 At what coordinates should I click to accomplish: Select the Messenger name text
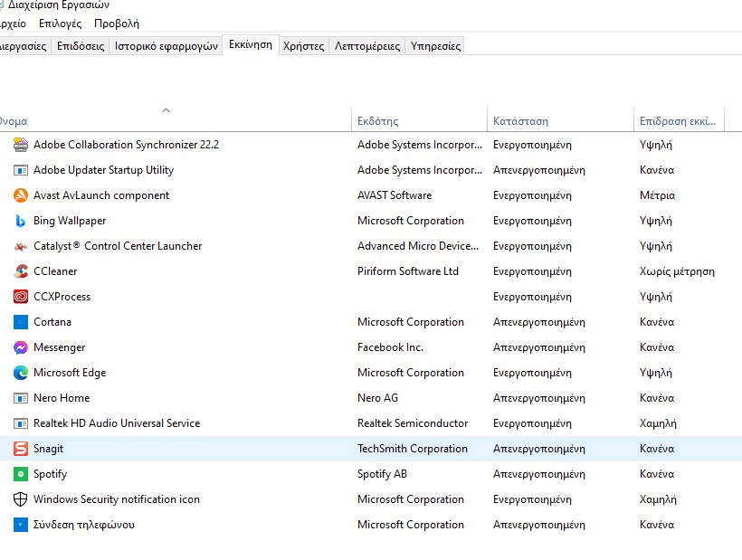60,347
